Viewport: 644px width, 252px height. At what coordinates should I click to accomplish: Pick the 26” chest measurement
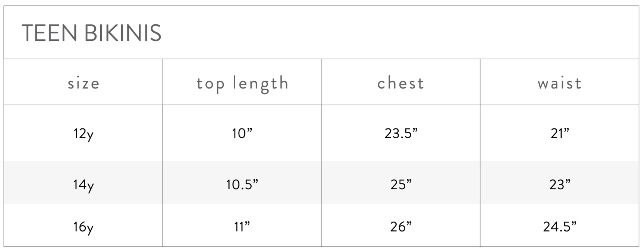401,227
